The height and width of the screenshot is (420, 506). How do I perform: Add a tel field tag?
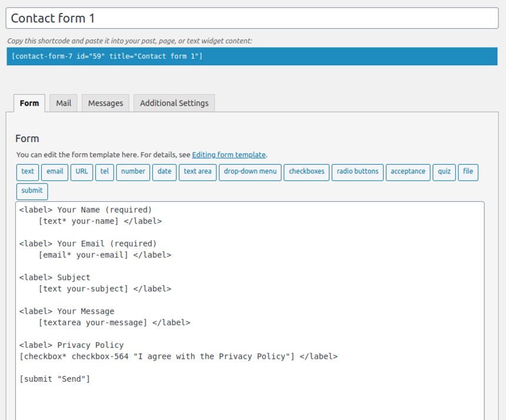[105, 172]
